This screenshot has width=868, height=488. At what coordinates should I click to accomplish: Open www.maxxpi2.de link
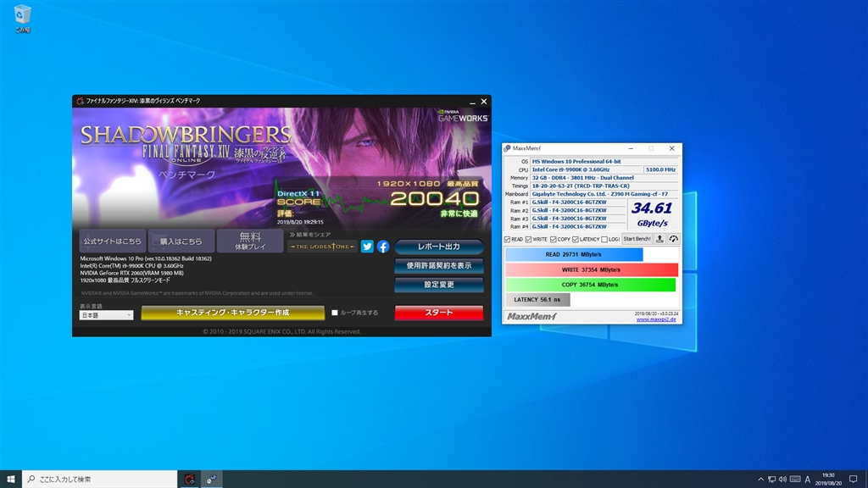click(656, 319)
